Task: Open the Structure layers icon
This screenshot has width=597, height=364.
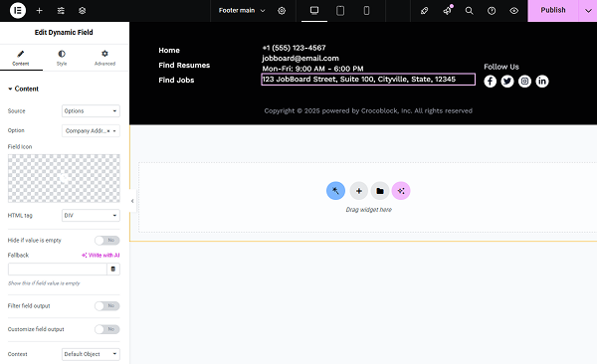Action: coord(82,11)
